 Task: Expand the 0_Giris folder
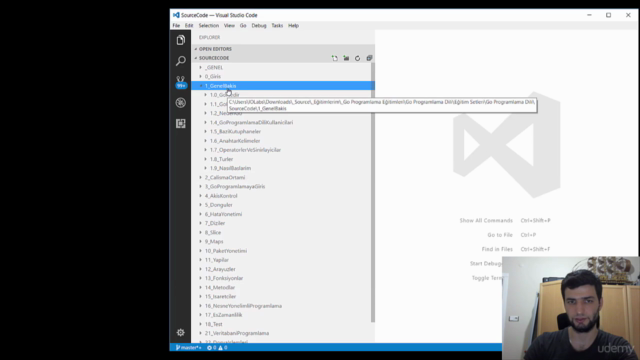tap(283, 76)
